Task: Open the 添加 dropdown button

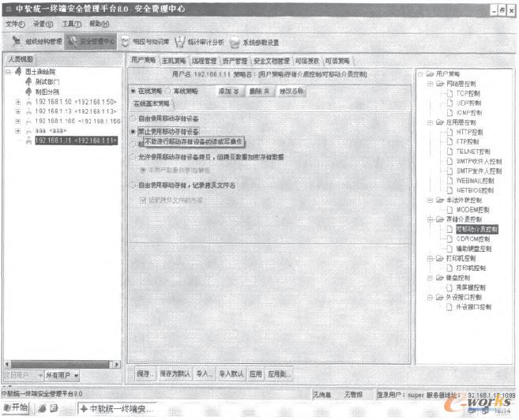Action: (228, 91)
